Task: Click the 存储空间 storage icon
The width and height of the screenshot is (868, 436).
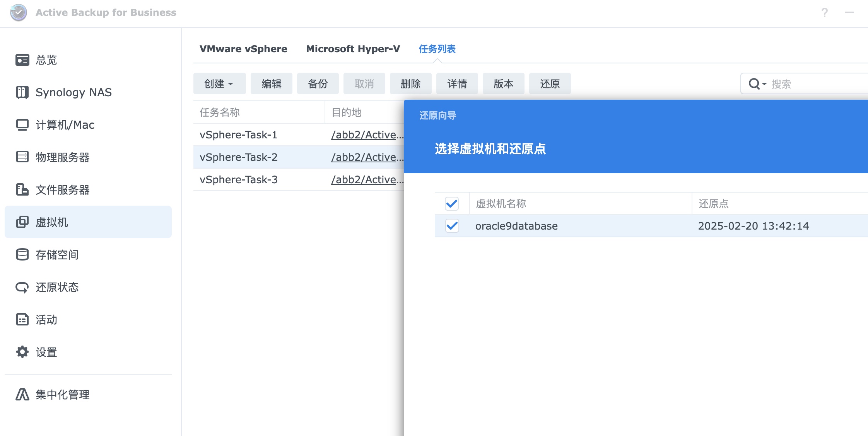Action: (x=22, y=254)
